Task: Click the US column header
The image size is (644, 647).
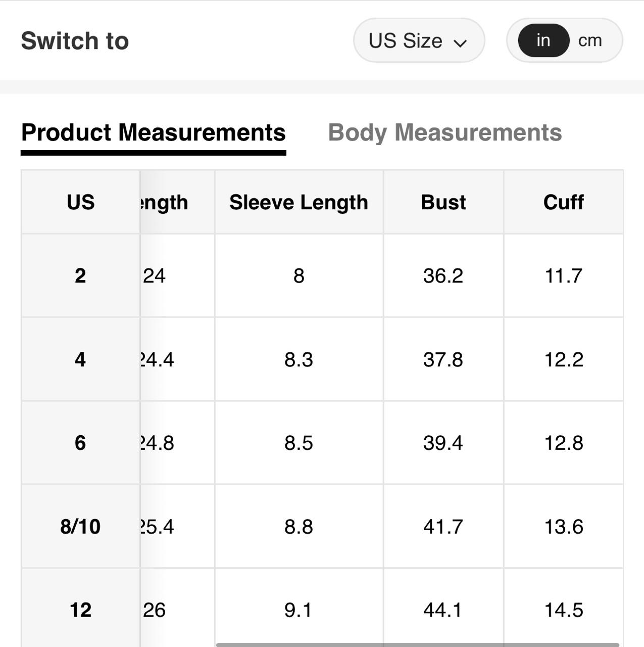Action: pyautogui.click(x=80, y=202)
